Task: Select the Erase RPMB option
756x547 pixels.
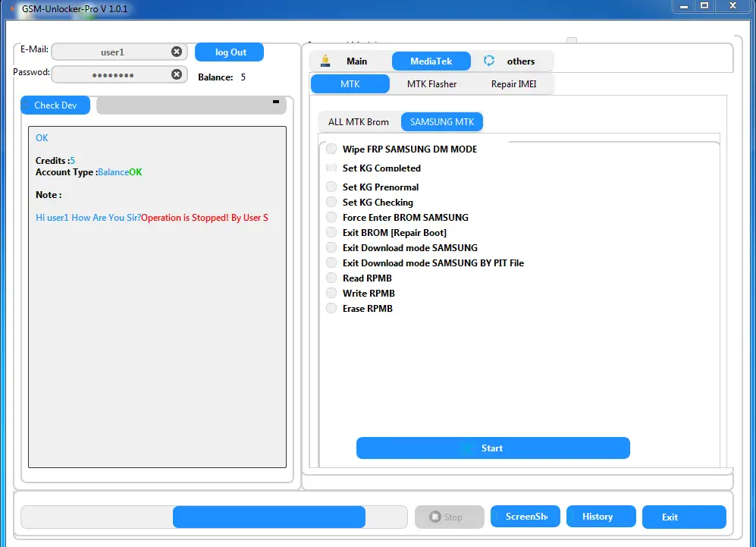Action: pyautogui.click(x=331, y=308)
